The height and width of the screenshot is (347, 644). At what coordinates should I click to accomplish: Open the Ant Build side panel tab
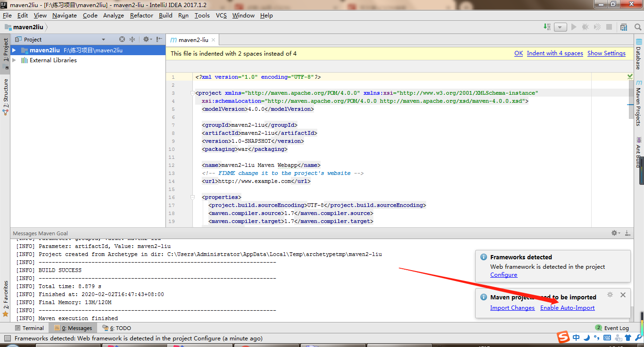pos(638,152)
